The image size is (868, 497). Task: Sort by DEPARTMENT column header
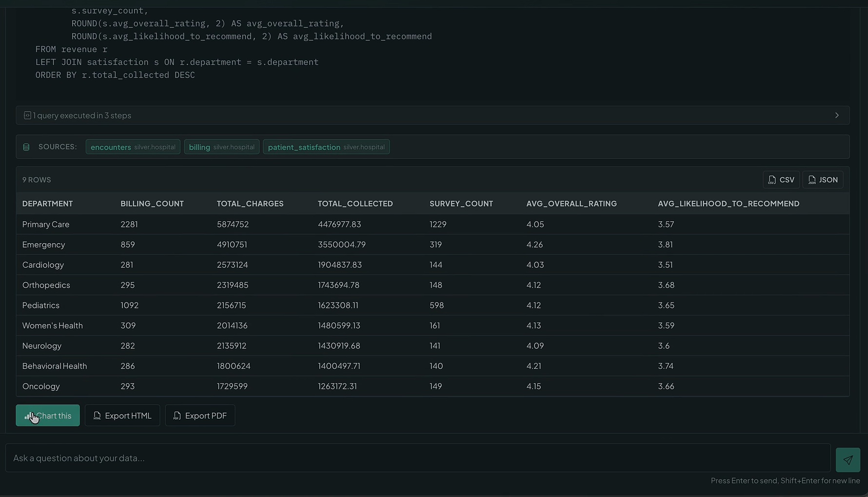47,204
